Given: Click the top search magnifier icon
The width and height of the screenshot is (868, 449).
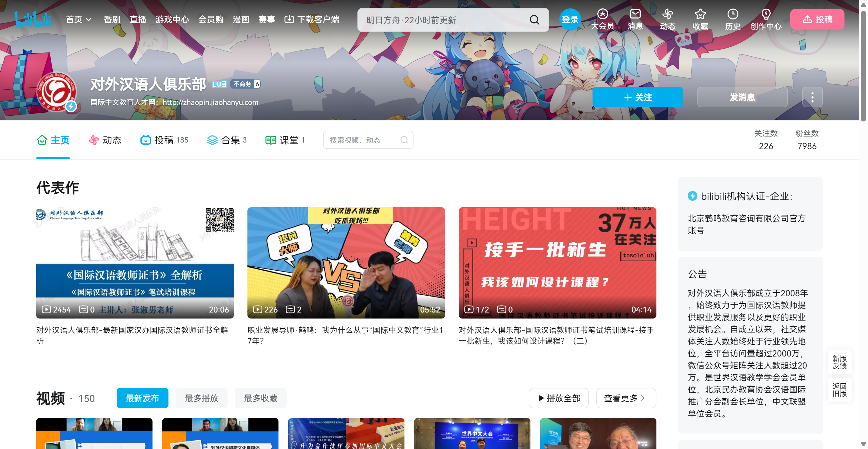Looking at the screenshot, I should [534, 20].
